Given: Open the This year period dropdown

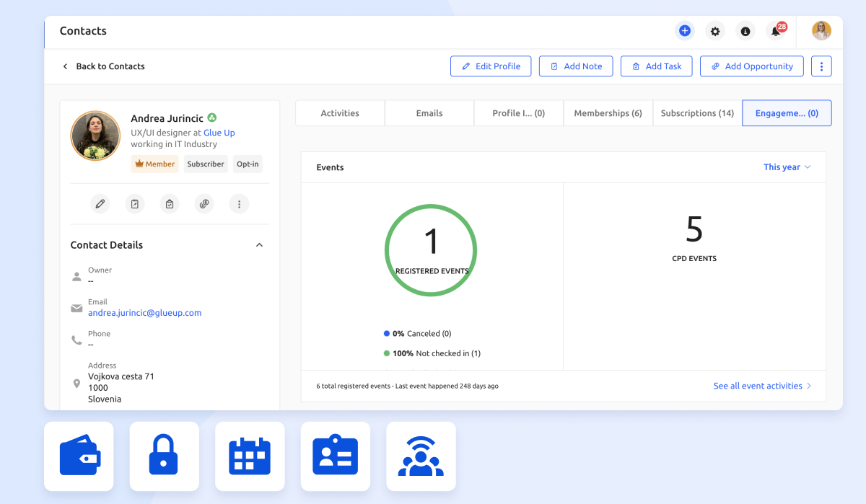Looking at the screenshot, I should click(787, 167).
